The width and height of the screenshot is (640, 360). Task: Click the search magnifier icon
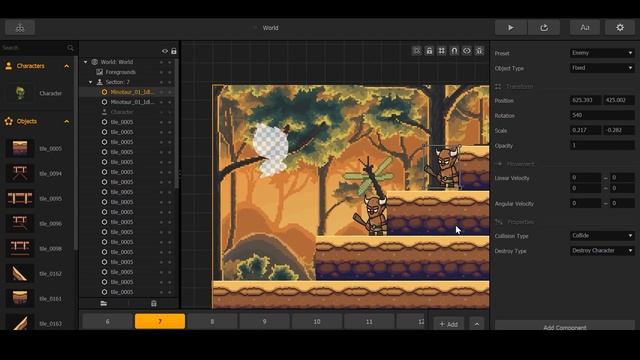point(70,48)
